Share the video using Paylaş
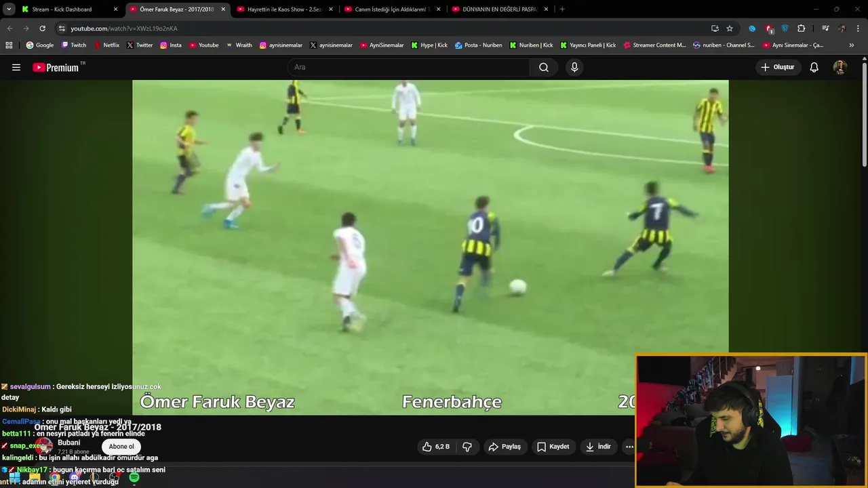 pyautogui.click(x=505, y=447)
